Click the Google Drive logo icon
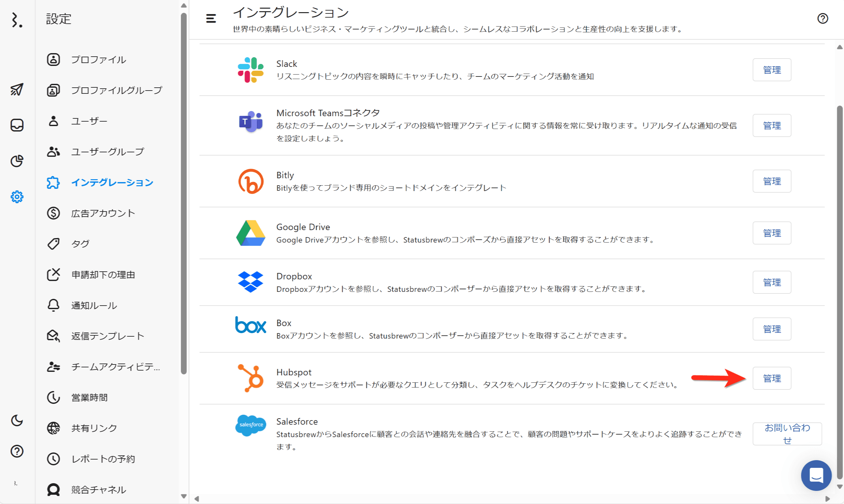 250,233
